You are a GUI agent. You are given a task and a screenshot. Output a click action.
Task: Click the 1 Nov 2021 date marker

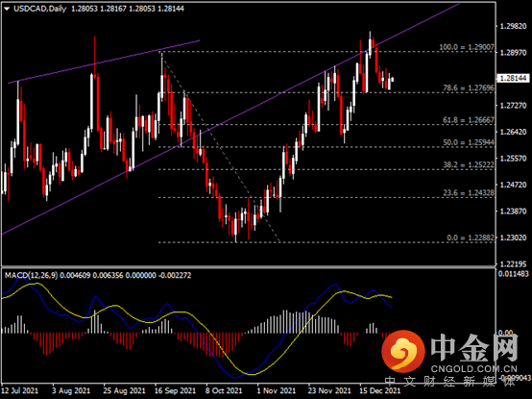point(277,391)
